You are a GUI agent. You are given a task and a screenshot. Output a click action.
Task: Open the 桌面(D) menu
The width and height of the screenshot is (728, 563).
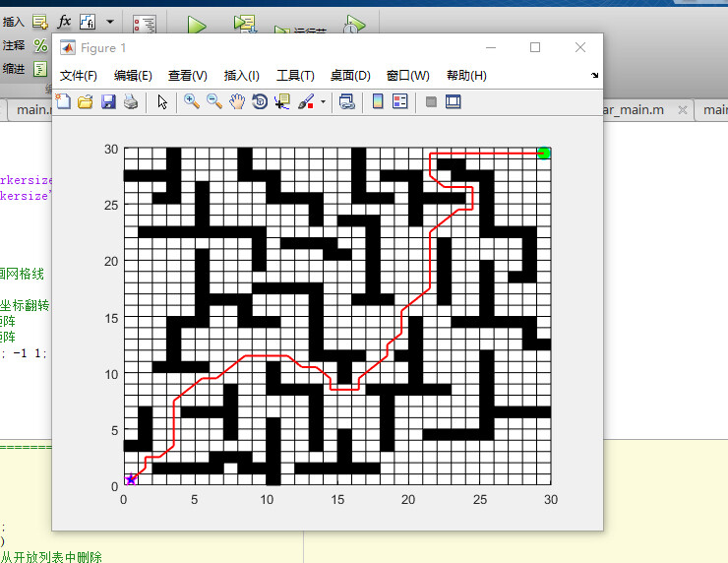pos(350,75)
